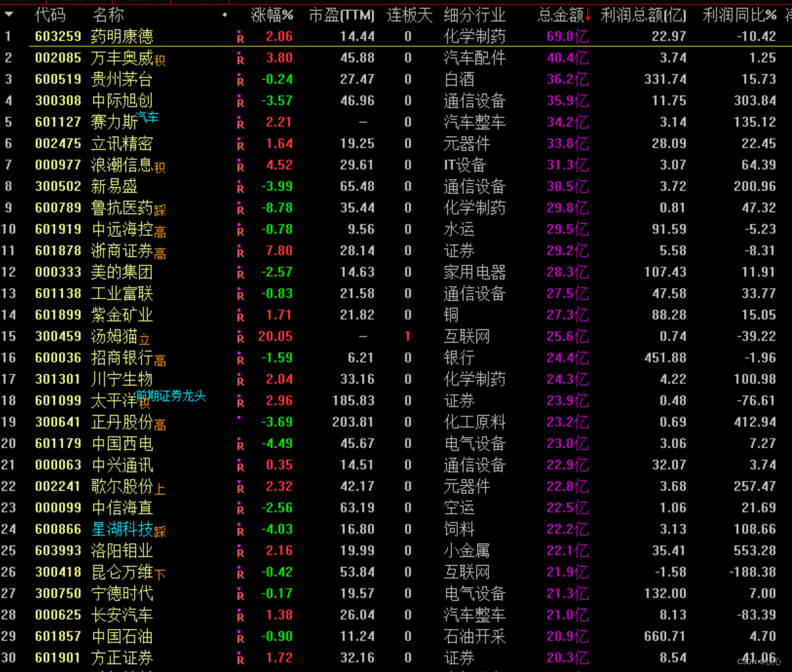Sort by the 涨幅% column header
Screen dimensions: 792x672
click(272, 15)
